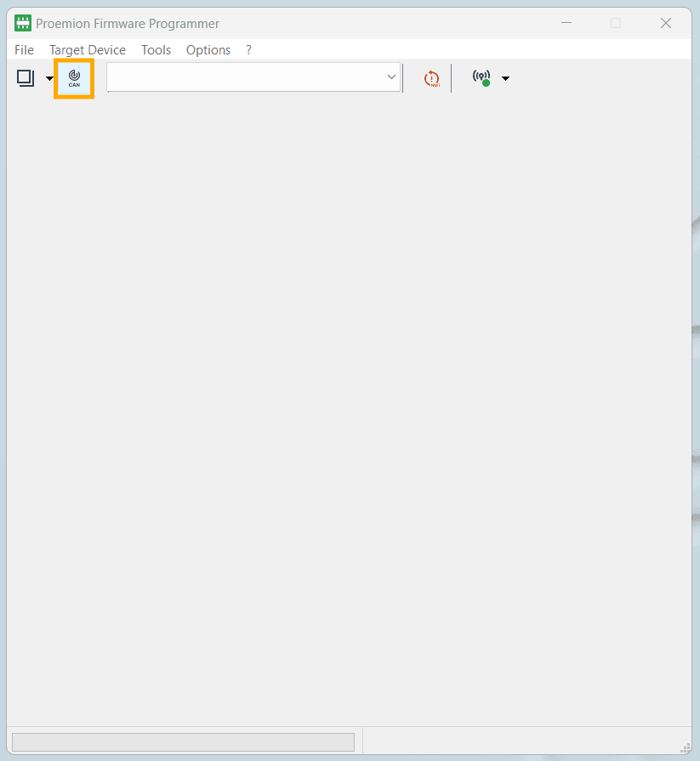
Task: Close the Proemion Firmware Programmer window
Action: click(666, 23)
